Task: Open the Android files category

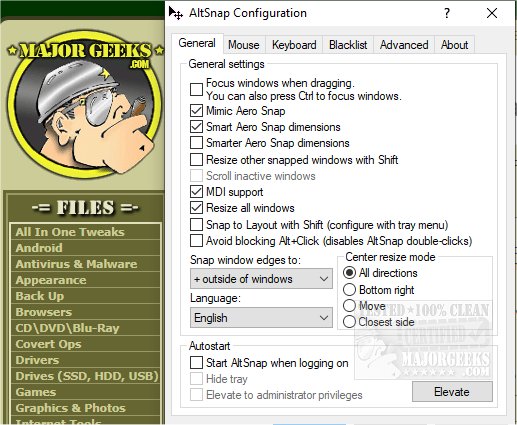Action: click(x=39, y=248)
